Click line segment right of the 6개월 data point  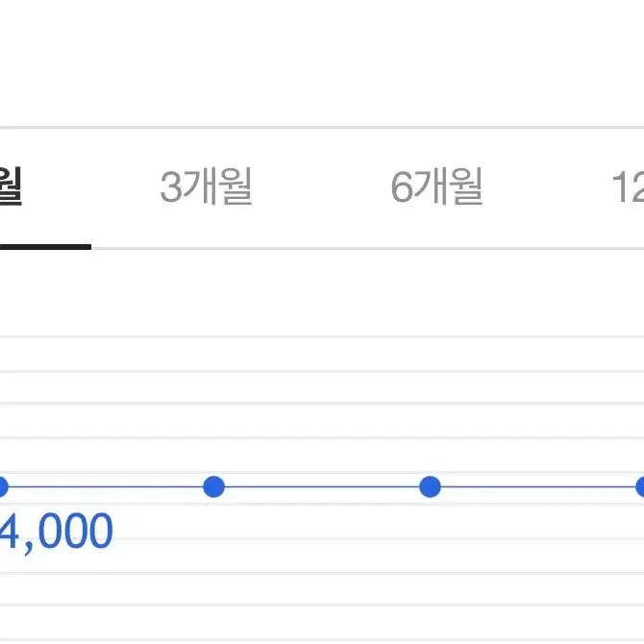click(538, 486)
